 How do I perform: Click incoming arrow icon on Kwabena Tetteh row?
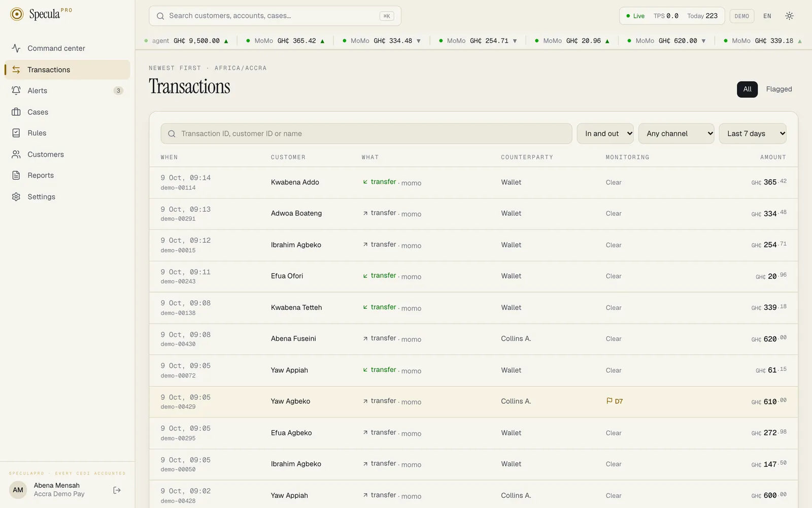[x=365, y=307]
